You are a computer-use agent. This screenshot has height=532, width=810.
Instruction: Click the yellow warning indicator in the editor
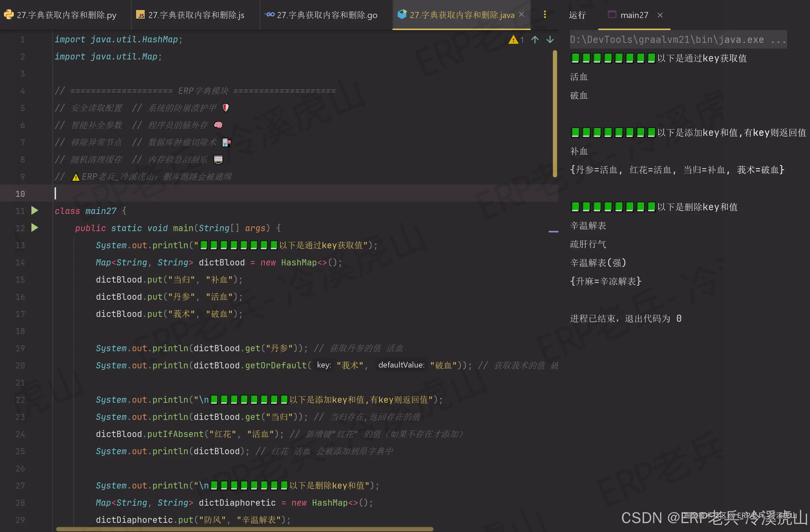513,40
